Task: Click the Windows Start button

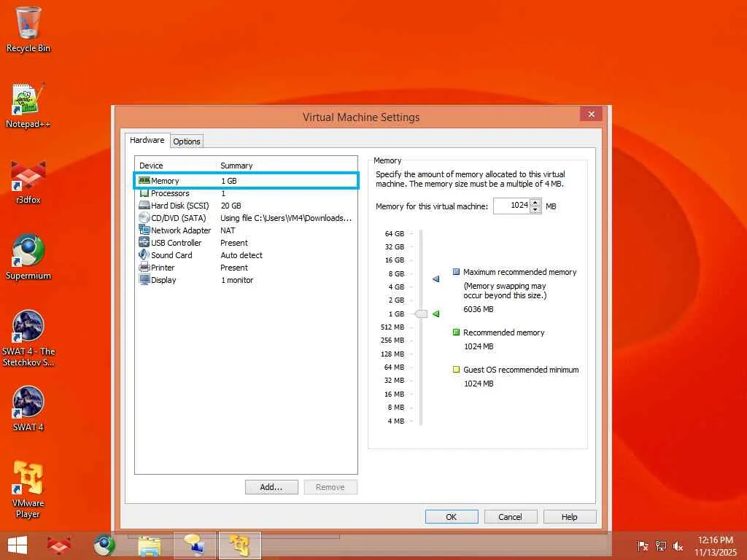Action: click(x=18, y=545)
